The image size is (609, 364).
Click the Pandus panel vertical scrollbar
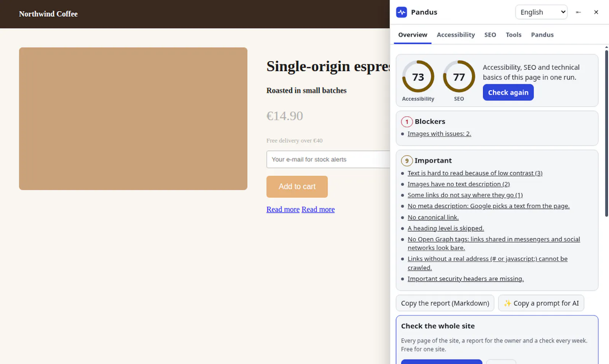(606, 133)
